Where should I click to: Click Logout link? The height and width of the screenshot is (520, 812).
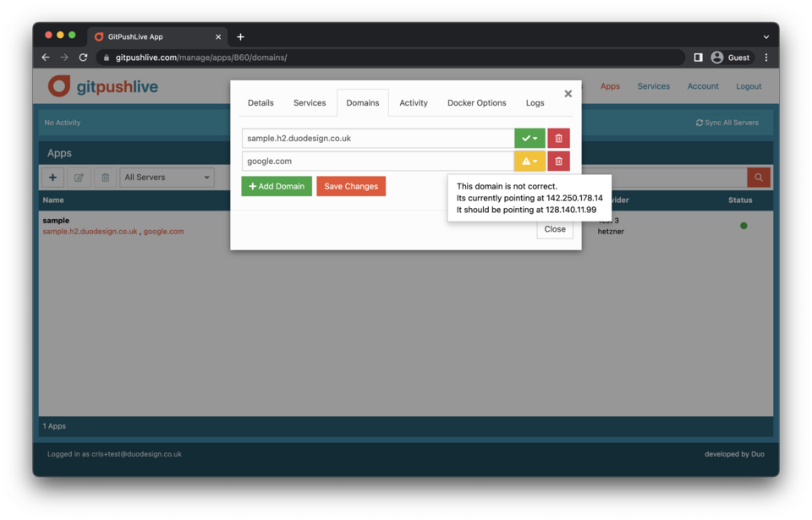749,86
